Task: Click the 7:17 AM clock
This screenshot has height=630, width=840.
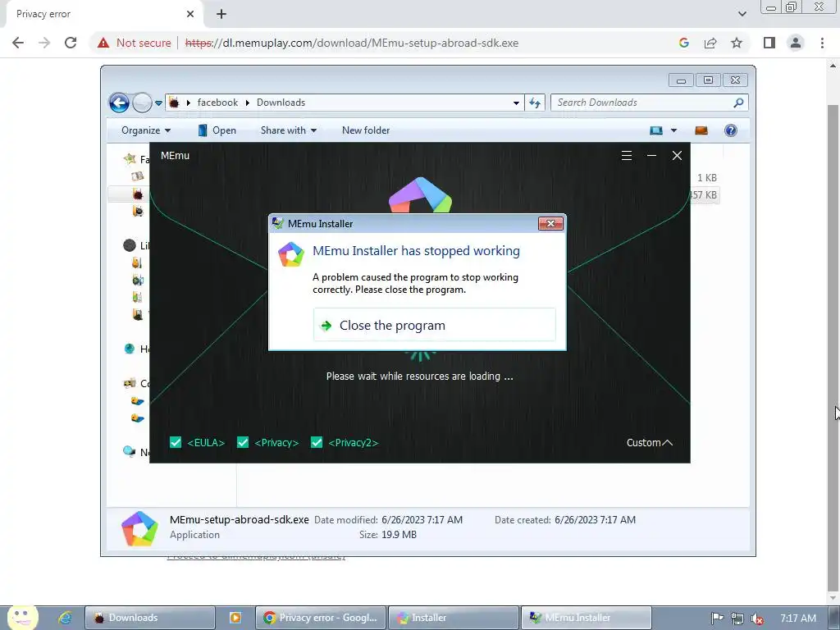Action: tap(798, 619)
